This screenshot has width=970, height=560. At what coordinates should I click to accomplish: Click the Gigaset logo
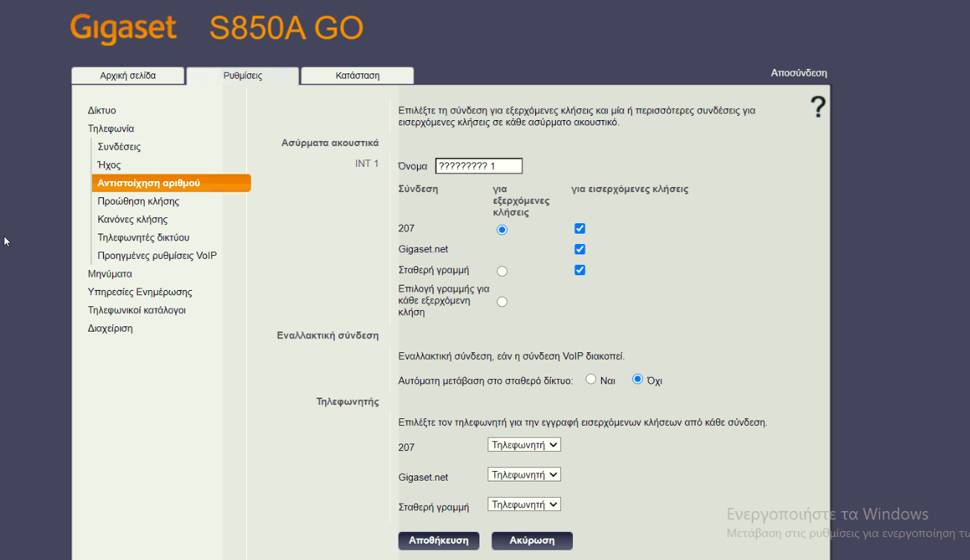point(124,29)
